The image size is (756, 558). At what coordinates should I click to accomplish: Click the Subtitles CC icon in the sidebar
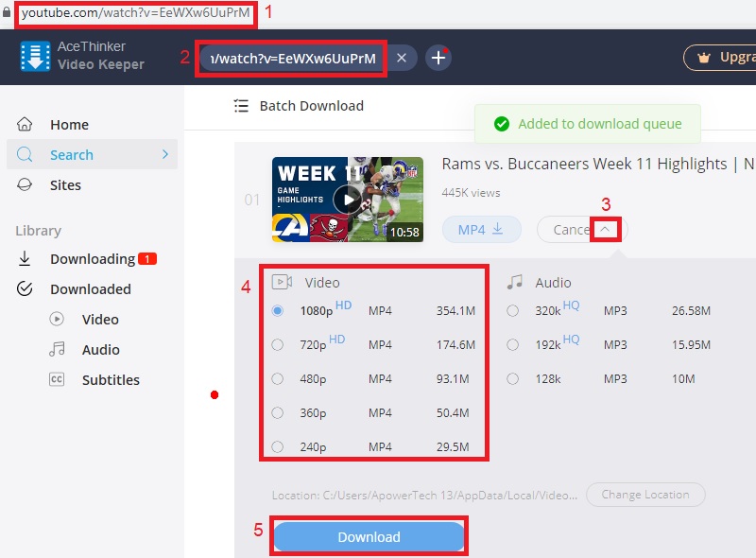[57, 379]
